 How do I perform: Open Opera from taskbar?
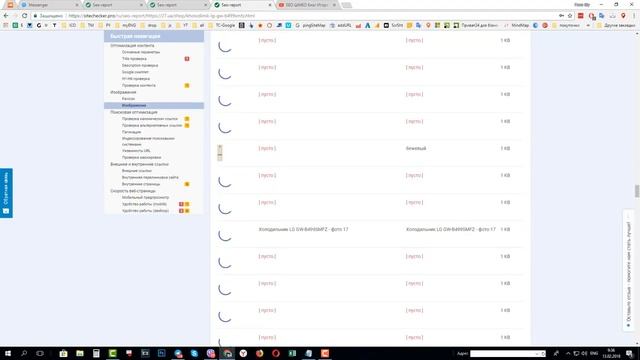coord(276,353)
